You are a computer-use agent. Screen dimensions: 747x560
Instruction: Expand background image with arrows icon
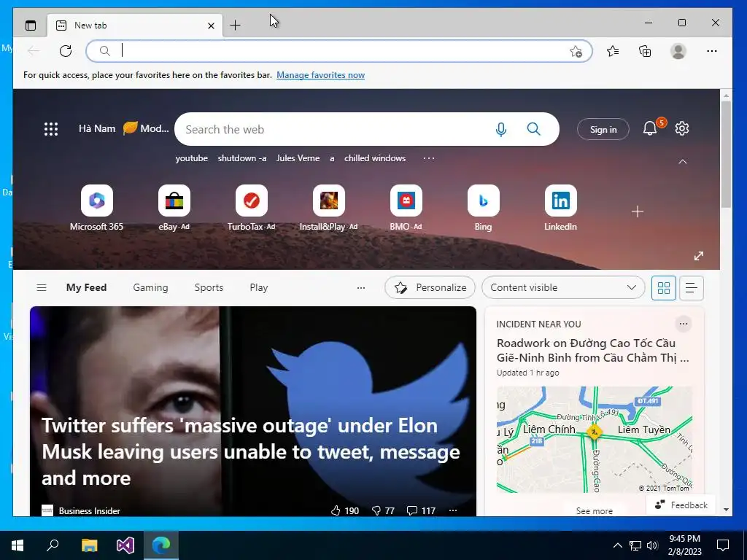[x=698, y=256]
